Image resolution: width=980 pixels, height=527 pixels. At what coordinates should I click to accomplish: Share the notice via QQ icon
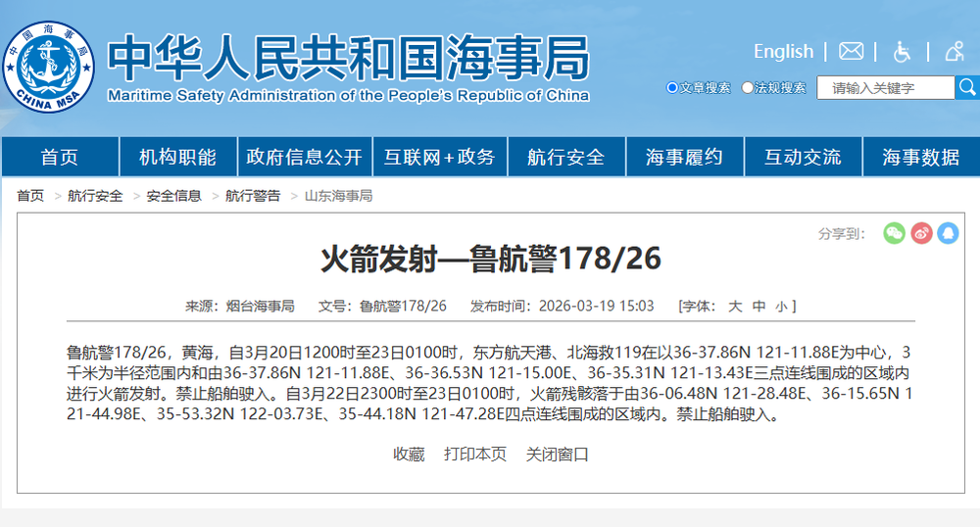[x=948, y=233]
